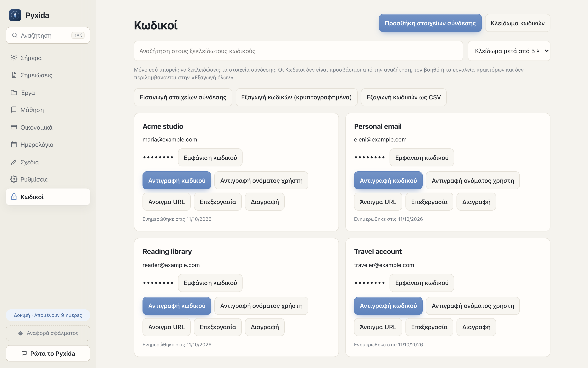
Task: Reveal the Travel account password
Action: tap(422, 283)
